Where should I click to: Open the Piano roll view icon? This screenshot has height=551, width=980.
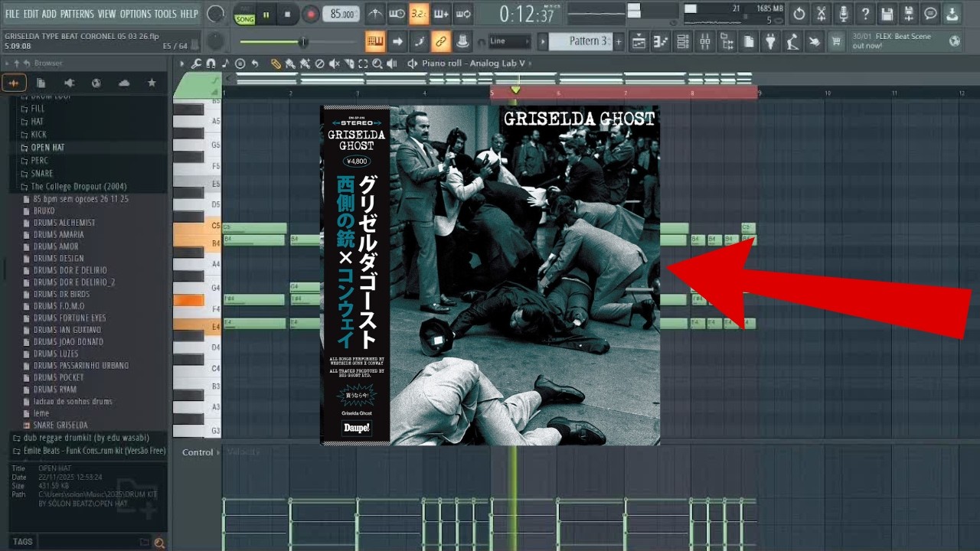pos(661,41)
